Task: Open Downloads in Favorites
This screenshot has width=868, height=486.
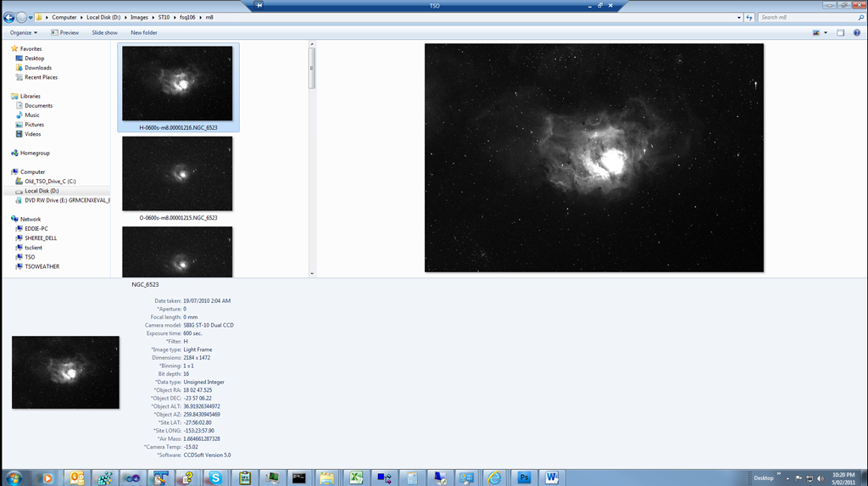Action: (x=38, y=68)
